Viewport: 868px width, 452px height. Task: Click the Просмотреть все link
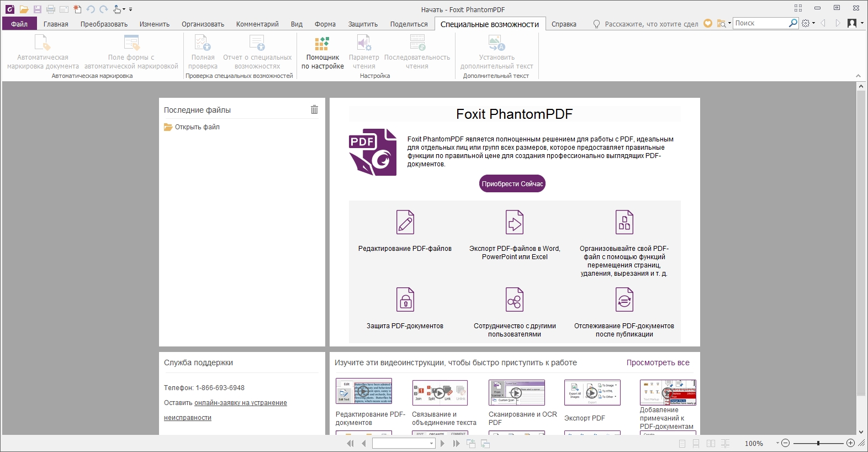point(658,362)
